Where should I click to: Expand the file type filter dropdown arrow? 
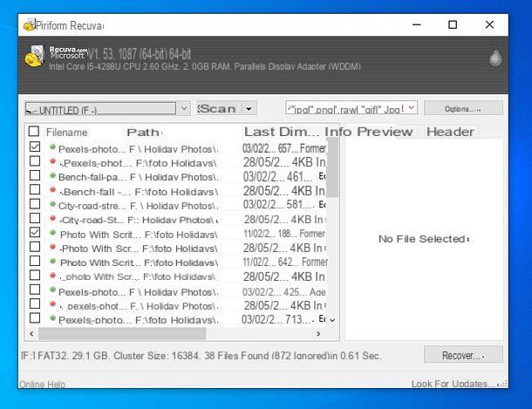[x=412, y=108]
